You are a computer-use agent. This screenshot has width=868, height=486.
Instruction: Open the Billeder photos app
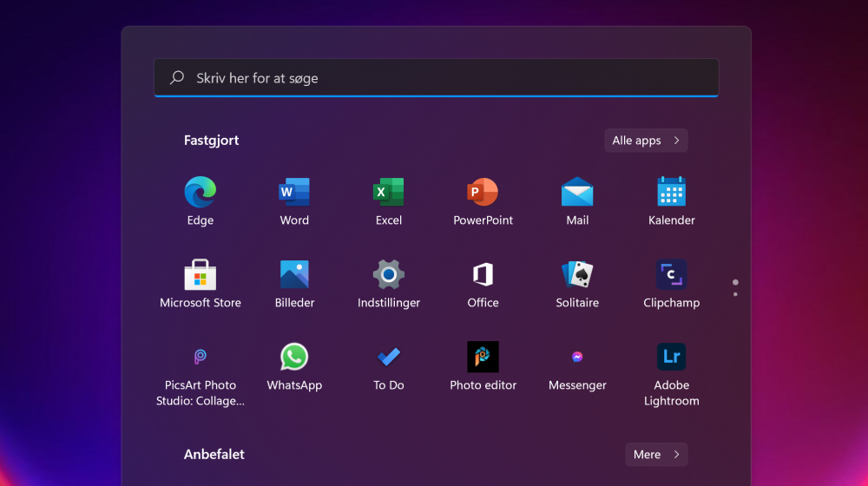tap(294, 275)
